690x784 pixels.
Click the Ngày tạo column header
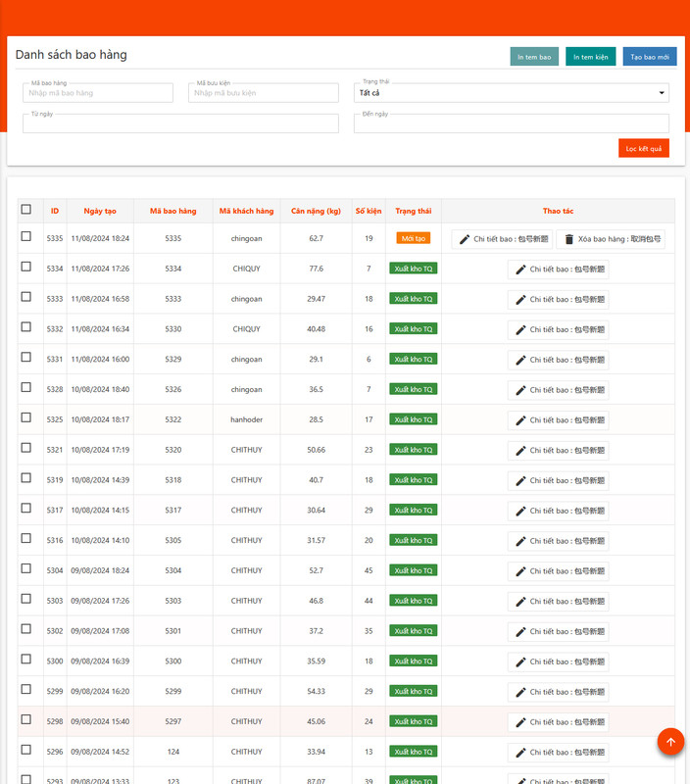coord(100,211)
